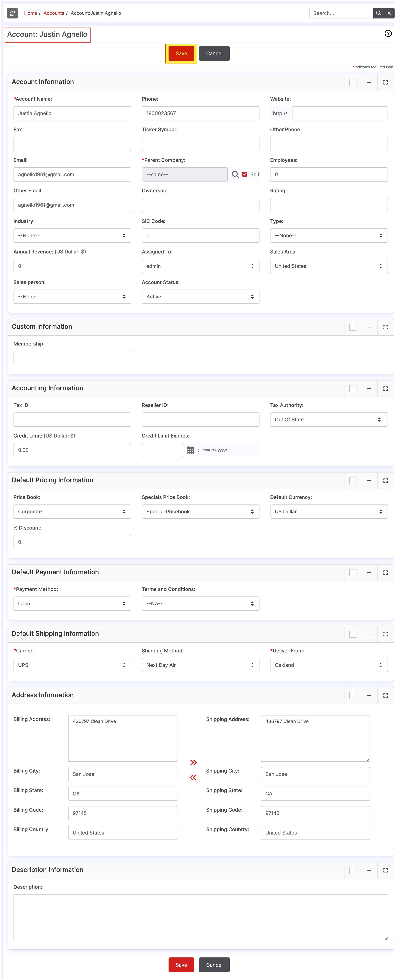The width and height of the screenshot is (395, 980).
Task: Click the Email field
Action: click(72, 174)
